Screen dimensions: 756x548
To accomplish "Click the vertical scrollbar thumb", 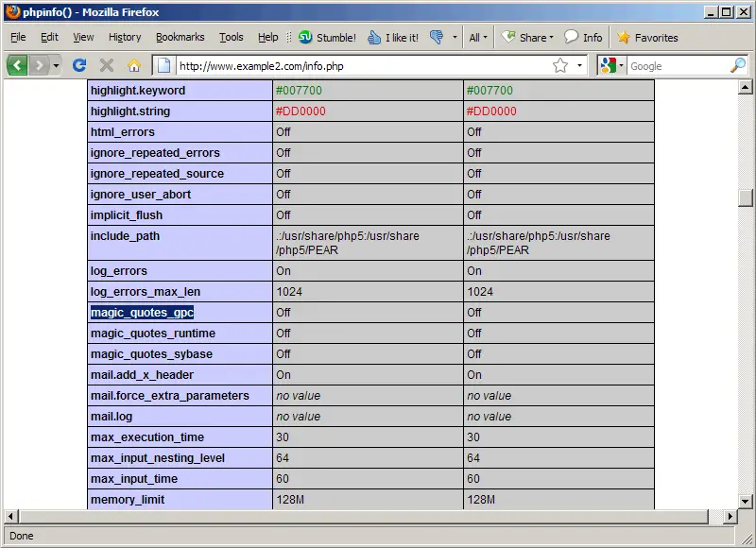I will click(745, 197).
